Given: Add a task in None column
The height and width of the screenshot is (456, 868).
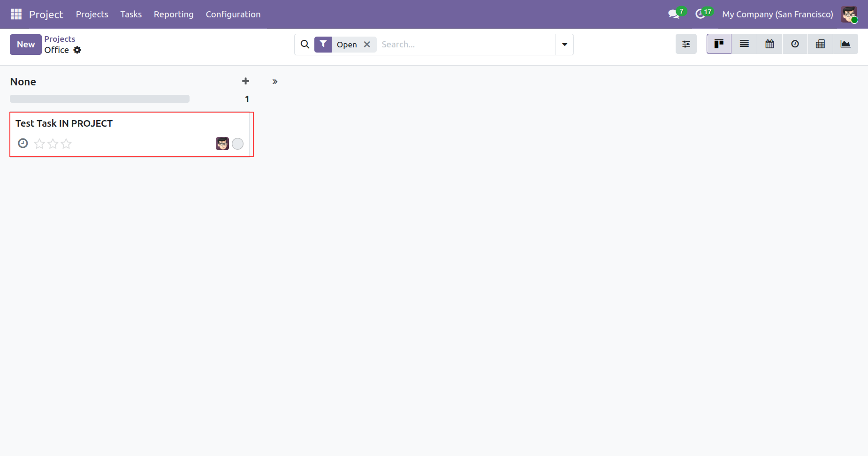Looking at the screenshot, I should coord(245,81).
